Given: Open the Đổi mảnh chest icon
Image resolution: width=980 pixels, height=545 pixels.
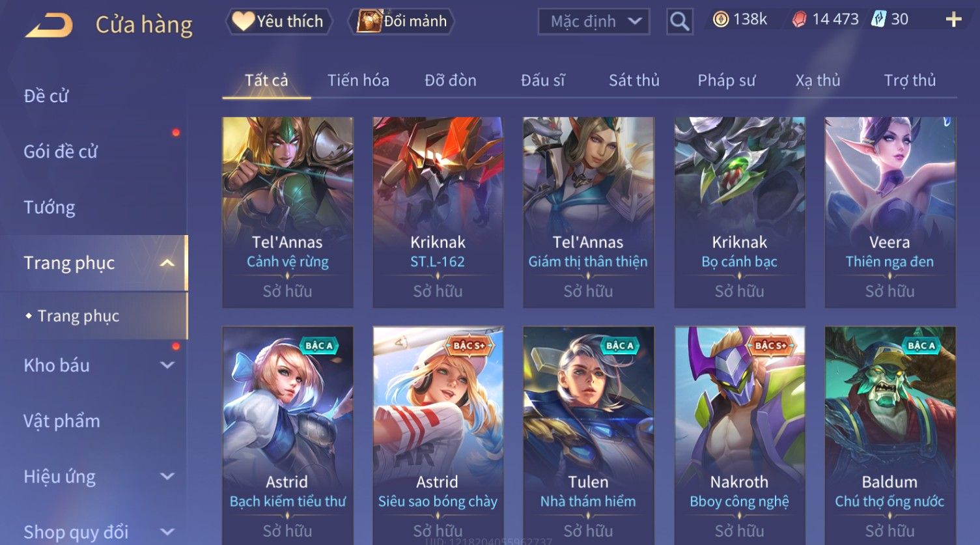Looking at the screenshot, I should click(x=369, y=21).
